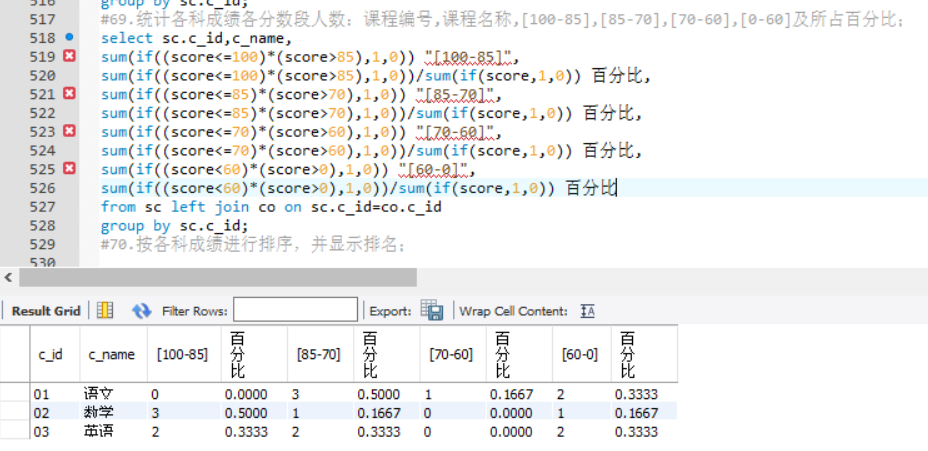Click the #70 comment line

pyautogui.click(x=253, y=244)
